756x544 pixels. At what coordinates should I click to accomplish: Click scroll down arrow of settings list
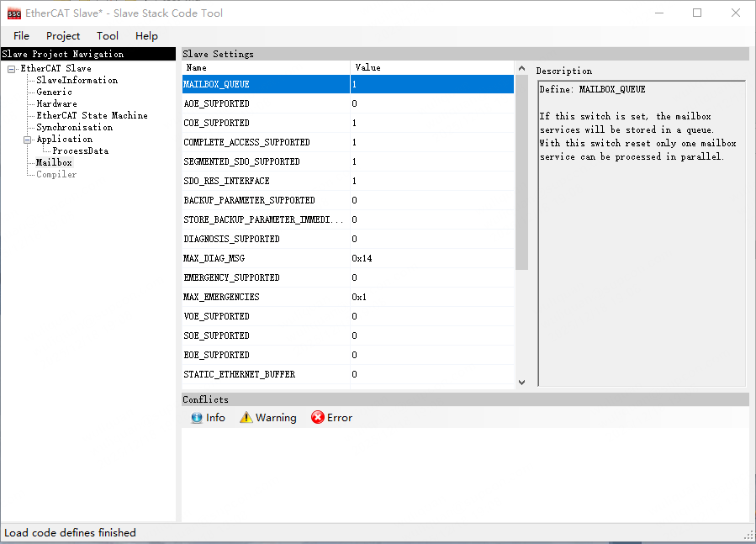(x=521, y=382)
